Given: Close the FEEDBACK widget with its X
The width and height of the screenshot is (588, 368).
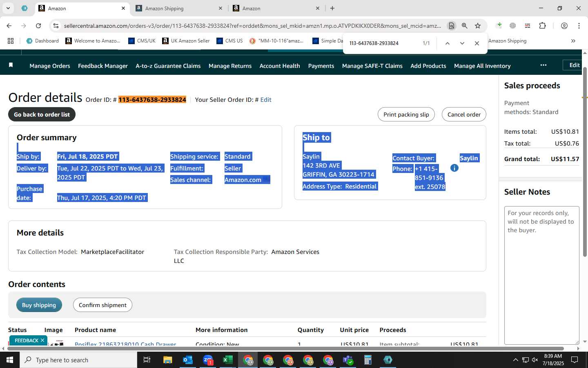Looking at the screenshot, I should click(42, 340).
